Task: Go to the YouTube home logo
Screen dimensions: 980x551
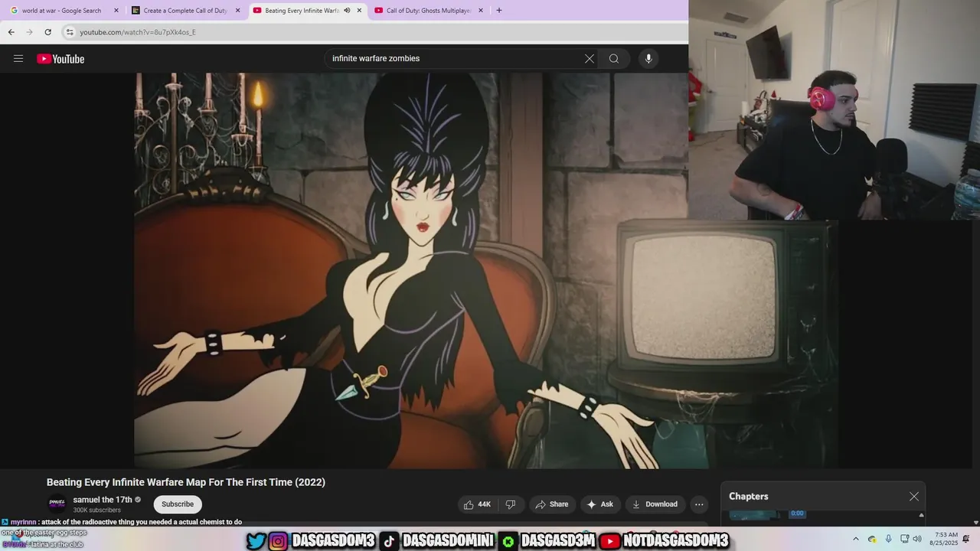Action: point(60,59)
